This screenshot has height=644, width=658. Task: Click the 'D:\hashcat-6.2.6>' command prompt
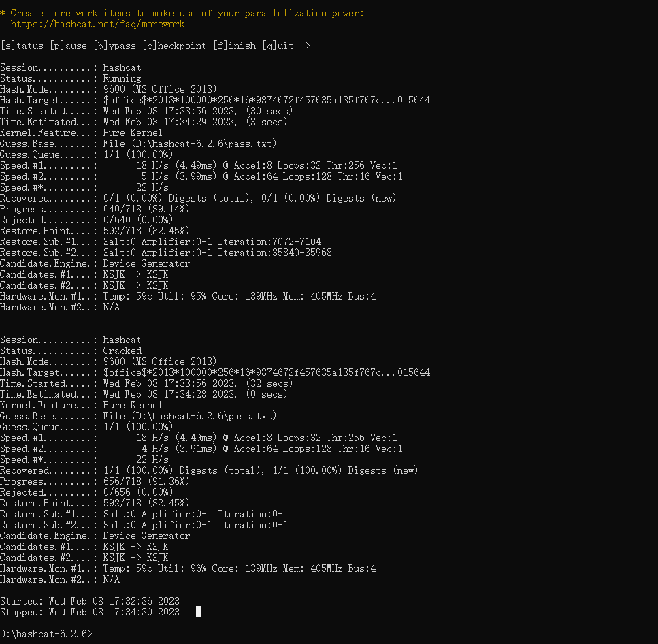coord(46,634)
